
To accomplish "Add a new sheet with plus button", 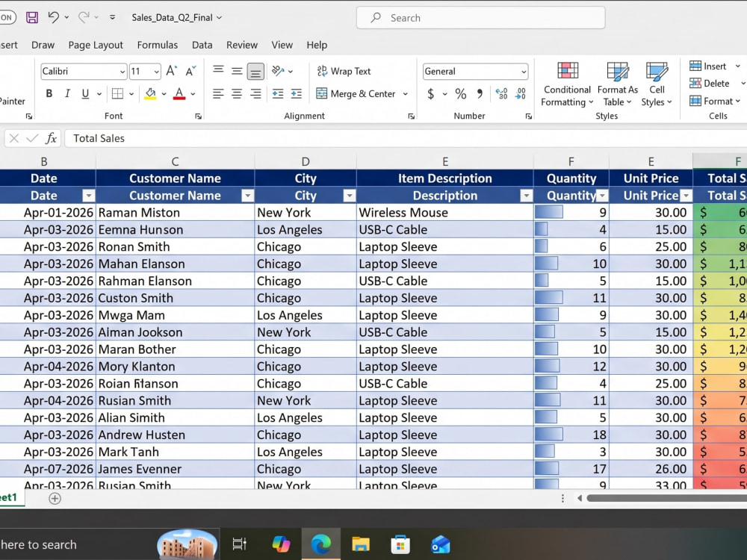I will click(55, 499).
